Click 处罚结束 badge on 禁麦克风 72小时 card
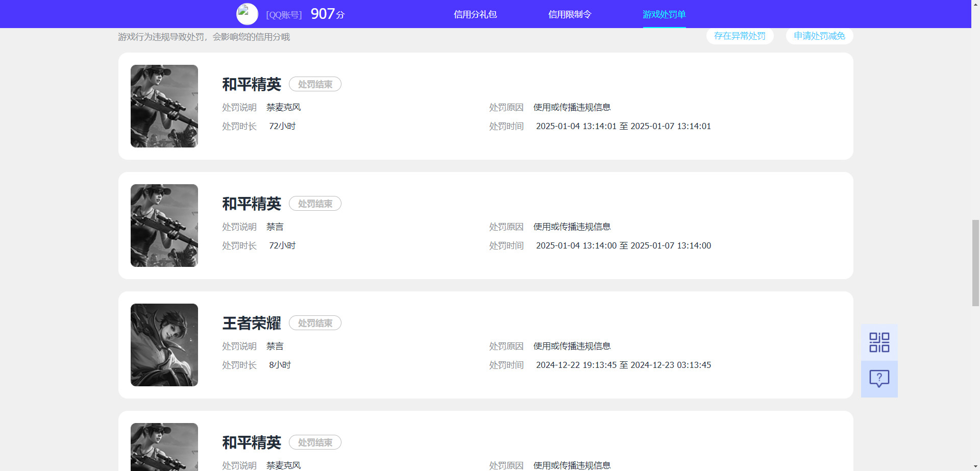The height and width of the screenshot is (471, 980). (315, 84)
